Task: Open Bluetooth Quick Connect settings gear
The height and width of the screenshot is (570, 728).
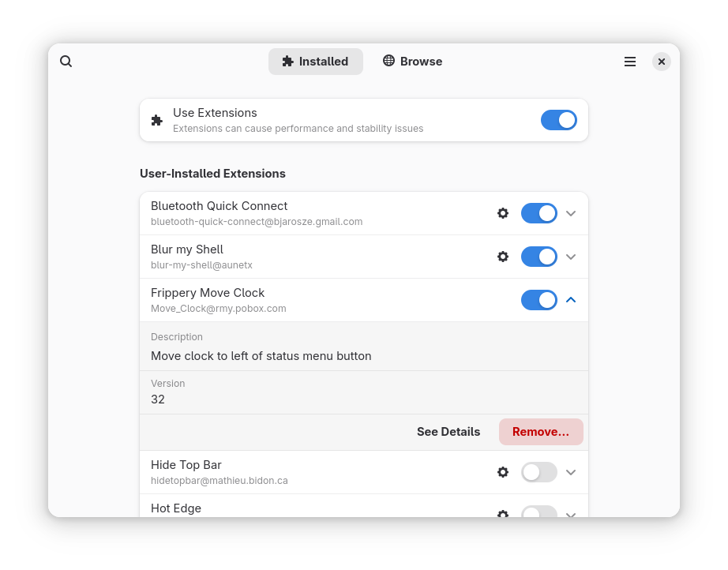Action: click(503, 213)
